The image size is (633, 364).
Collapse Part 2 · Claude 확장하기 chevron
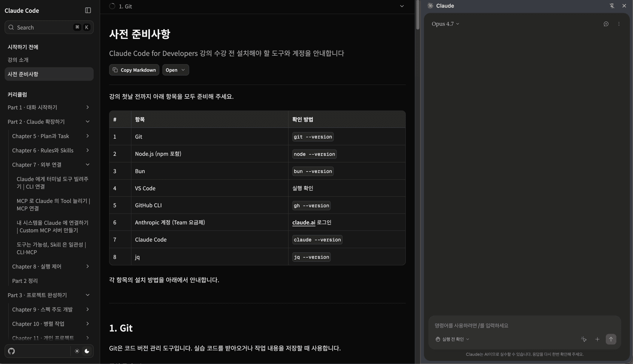[x=88, y=122]
